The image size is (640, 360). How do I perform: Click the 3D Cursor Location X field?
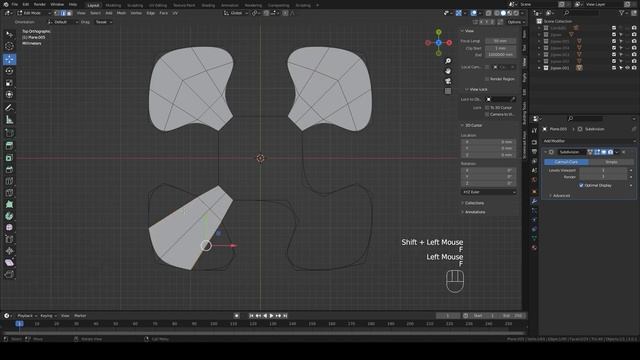point(489,142)
